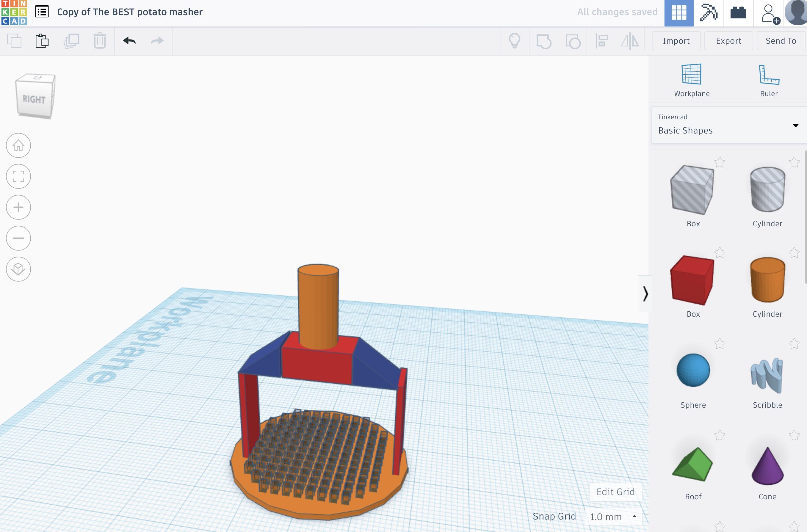Click the Edit Grid button
The width and height of the screenshot is (807, 532).
615,492
